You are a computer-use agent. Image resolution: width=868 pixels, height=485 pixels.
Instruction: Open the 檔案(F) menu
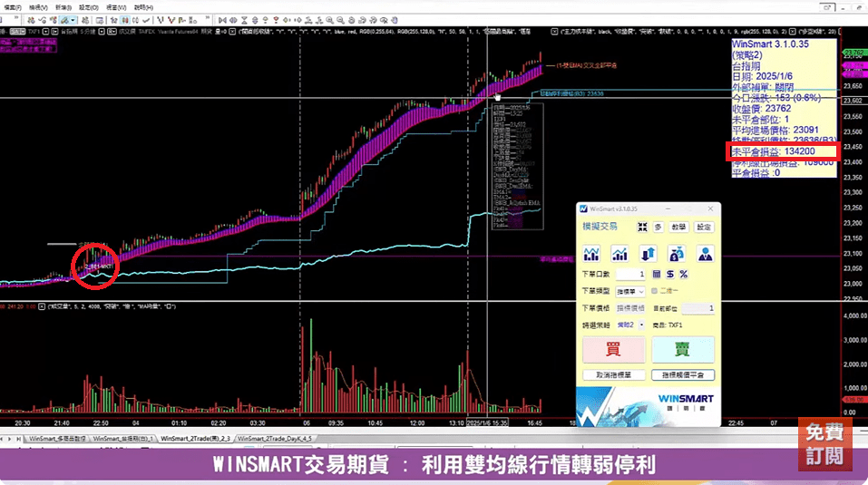(12, 8)
